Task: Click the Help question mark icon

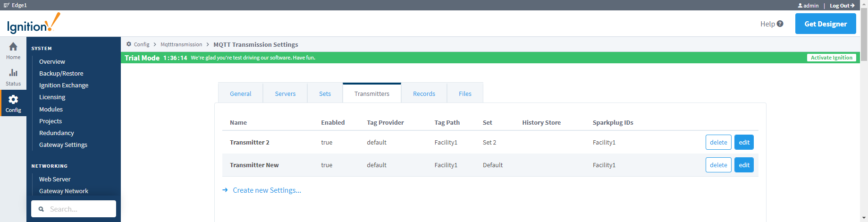Action: (780, 24)
